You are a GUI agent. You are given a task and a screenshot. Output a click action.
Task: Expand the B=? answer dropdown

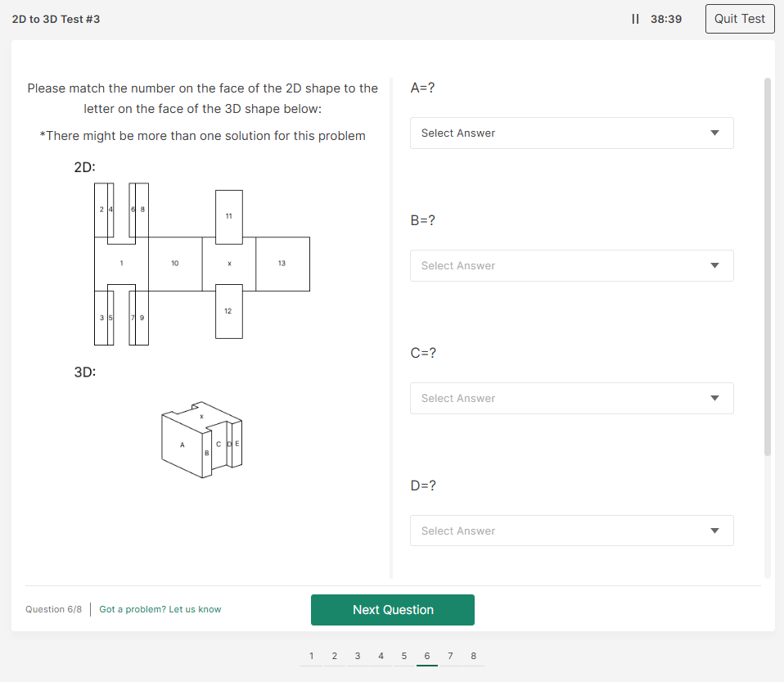[x=571, y=266]
